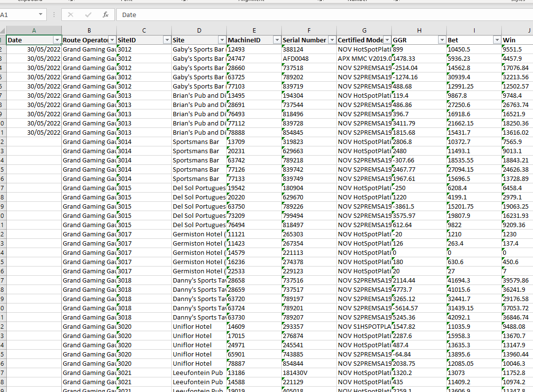Select the serial number cell 388124
The width and height of the screenshot is (533, 392).
tap(309, 49)
